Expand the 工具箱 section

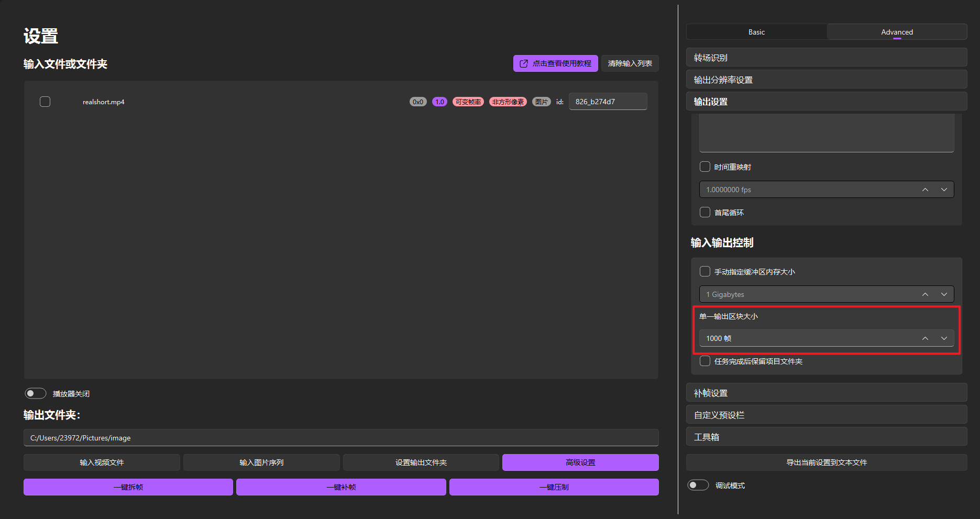pyautogui.click(x=827, y=437)
